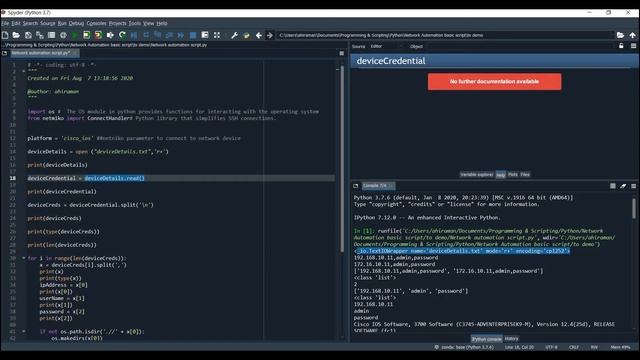640x360 pixels.
Task: Click the Open file toolbar icon
Action: [x=16, y=35]
